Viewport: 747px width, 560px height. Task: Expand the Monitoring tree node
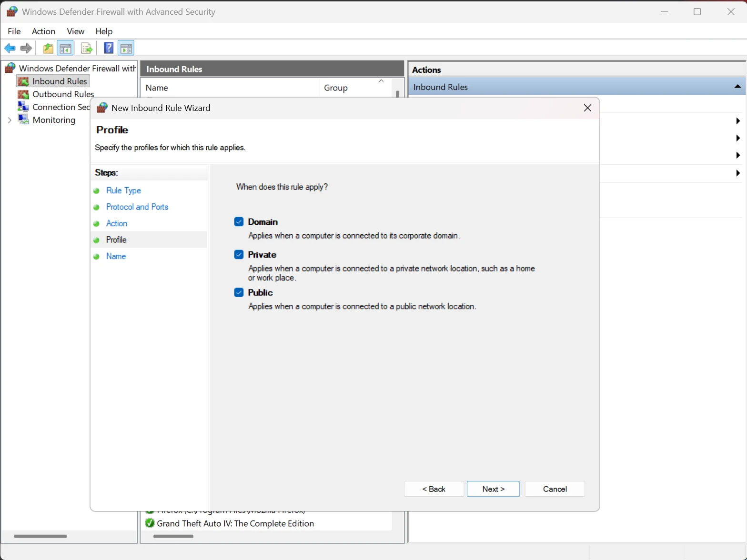(x=10, y=120)
